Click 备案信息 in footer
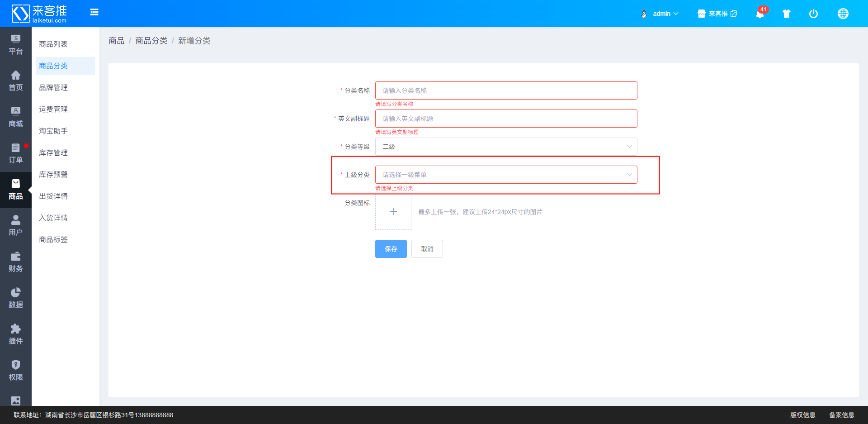 point(842,415)
